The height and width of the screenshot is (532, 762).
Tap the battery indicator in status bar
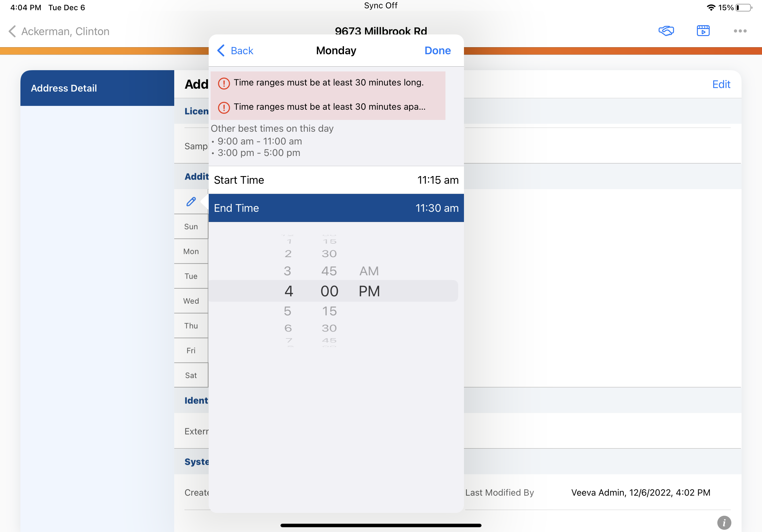[744, 8]
